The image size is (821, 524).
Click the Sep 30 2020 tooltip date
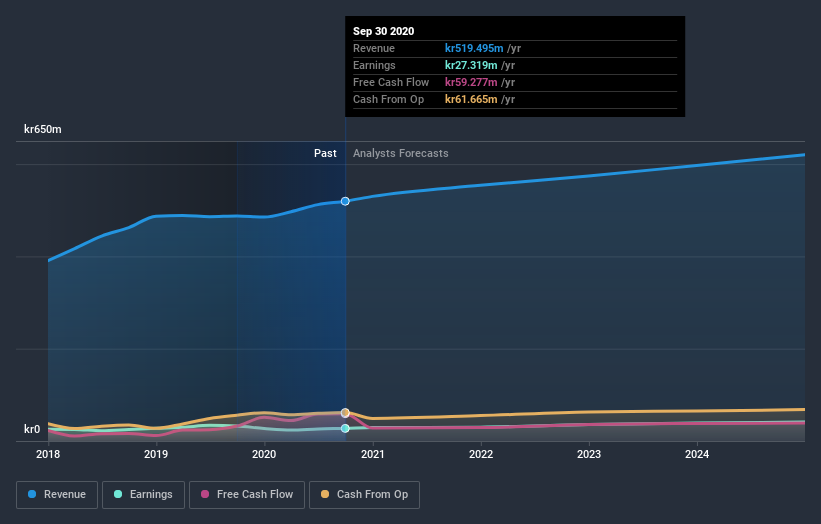383,31
